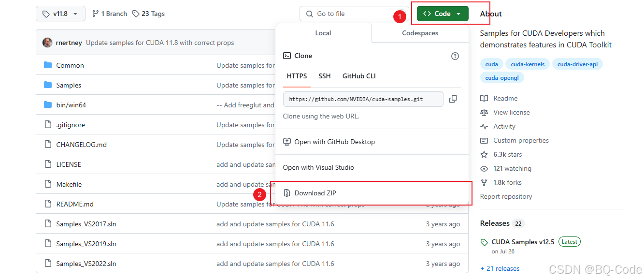Select the clone URL text field
Viewport: 644px width, 280px height.
point(363,99)
